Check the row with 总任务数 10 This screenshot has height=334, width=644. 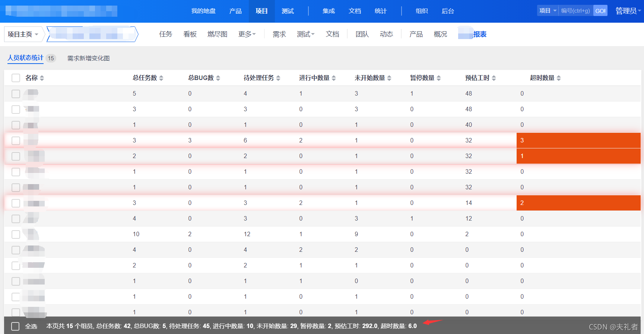[16, 234]
